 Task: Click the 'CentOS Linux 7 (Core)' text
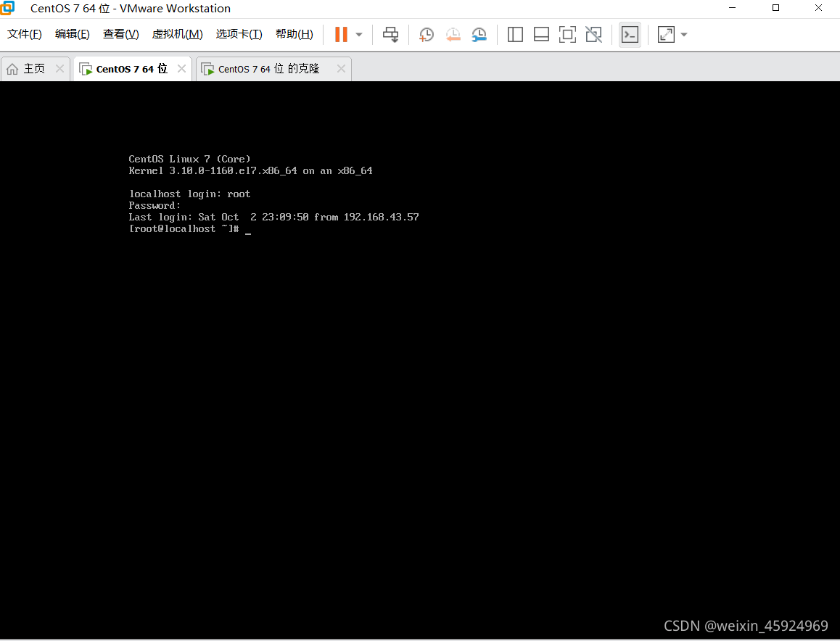[x=189, y=159]
